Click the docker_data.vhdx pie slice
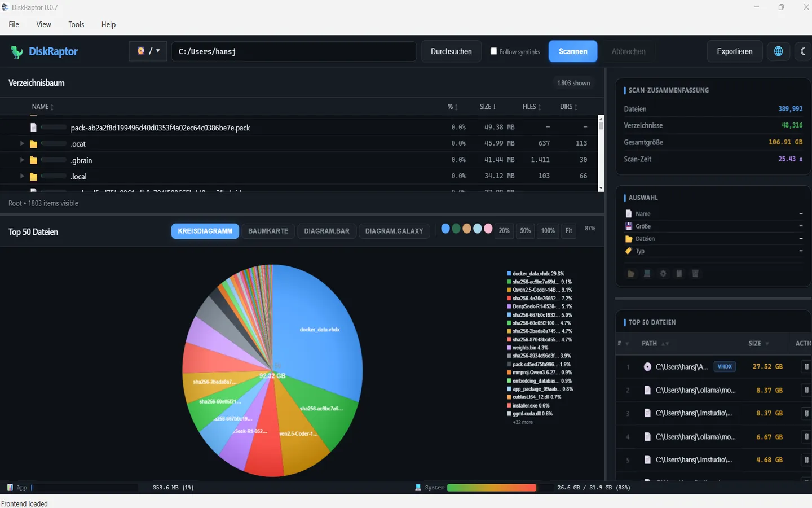Screen dimensions: 812x508 (x=319, y=330)
